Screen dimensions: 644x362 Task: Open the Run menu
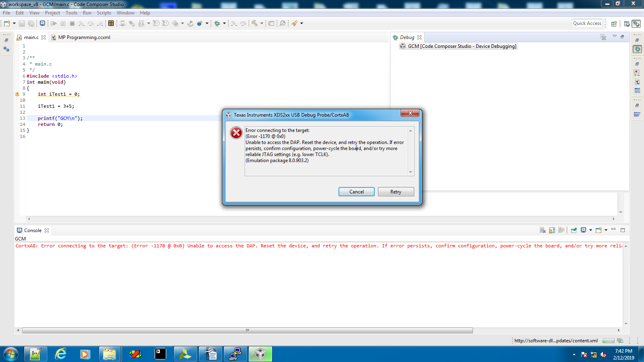(x=87, y=13)
